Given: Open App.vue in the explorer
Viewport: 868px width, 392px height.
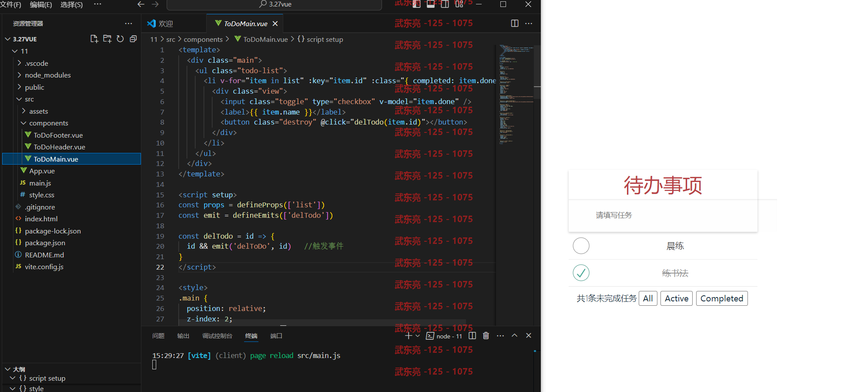Looking at the screenshot, I should [x=42, y=171].
